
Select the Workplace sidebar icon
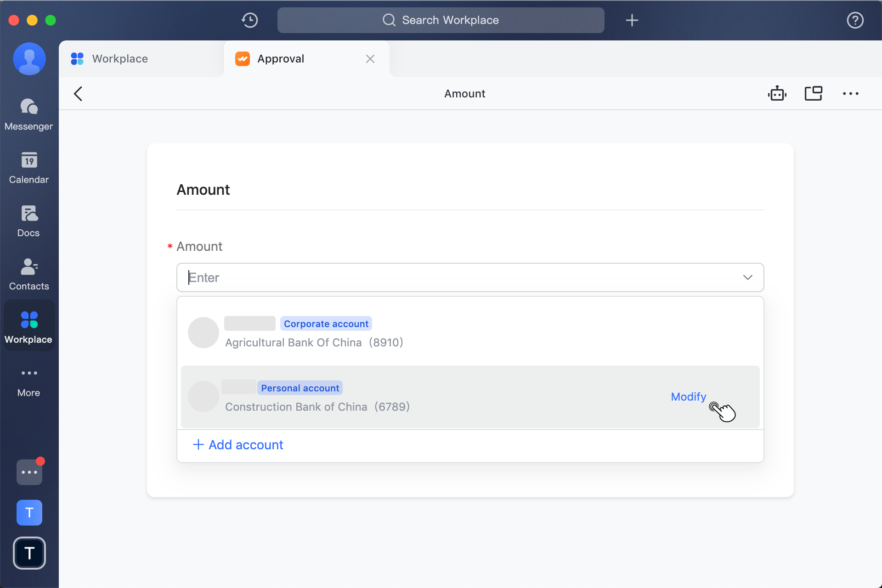(29, 325)
